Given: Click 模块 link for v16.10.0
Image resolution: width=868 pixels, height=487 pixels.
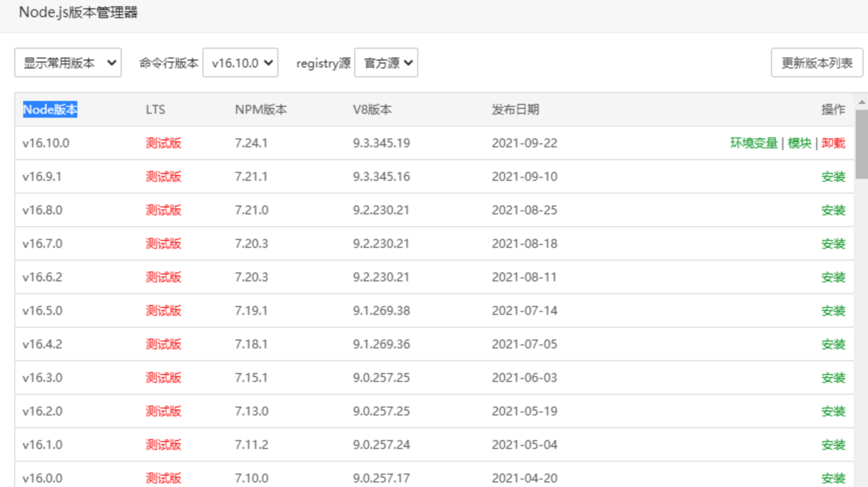Looking at the screenshot, I should click(x=800, y=143).
